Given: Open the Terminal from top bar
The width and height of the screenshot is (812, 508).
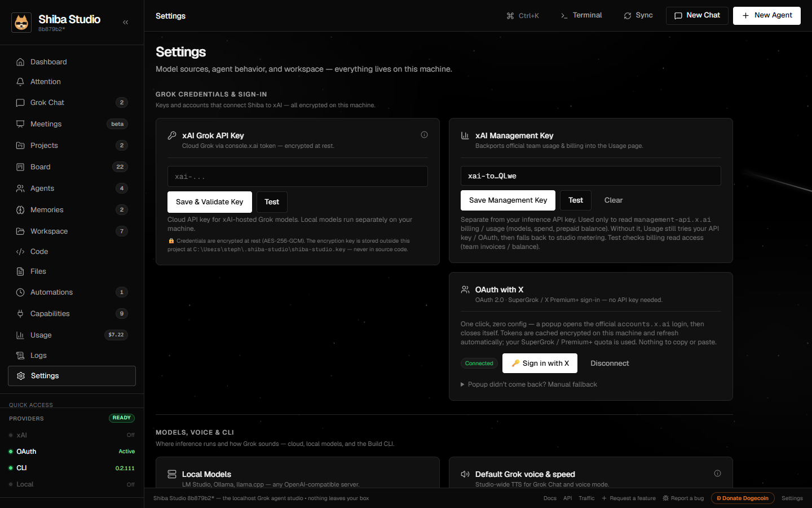Looking at the screenshot, I should click(581, 15).
